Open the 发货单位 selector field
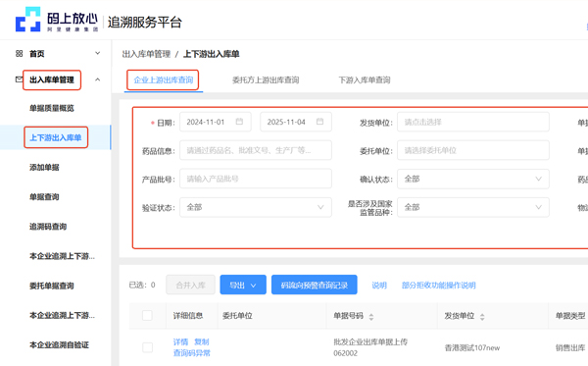Viewport: 588px width, 366px height. pos(473,122)
